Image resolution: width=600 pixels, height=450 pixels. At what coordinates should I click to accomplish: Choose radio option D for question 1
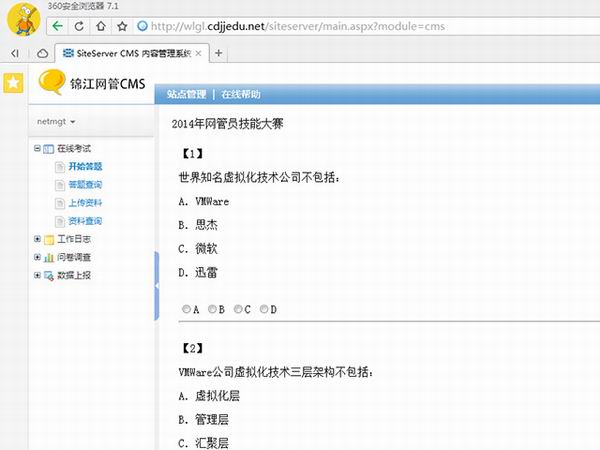click(x=264, y=309)
